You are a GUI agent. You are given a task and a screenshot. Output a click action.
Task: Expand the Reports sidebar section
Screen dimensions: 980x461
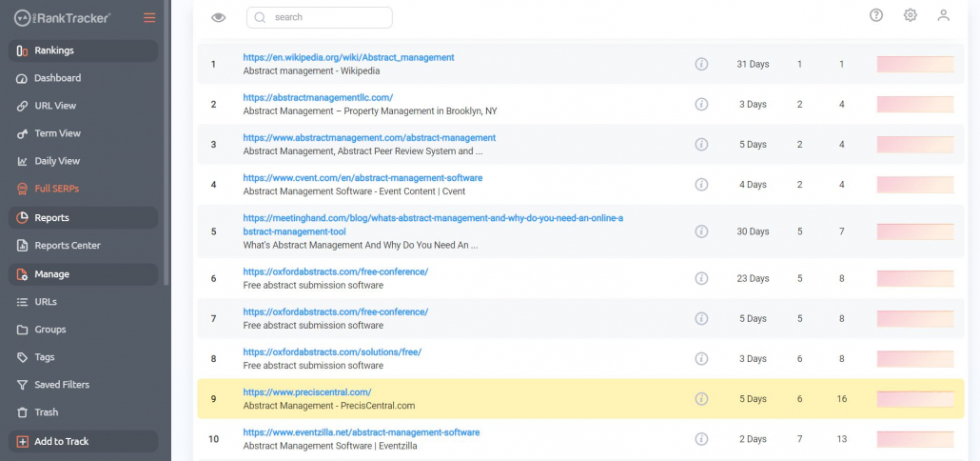pos(83,218)
